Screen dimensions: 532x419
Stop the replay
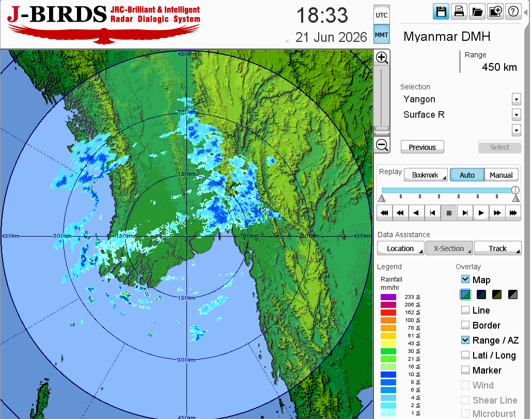(449, 213)
